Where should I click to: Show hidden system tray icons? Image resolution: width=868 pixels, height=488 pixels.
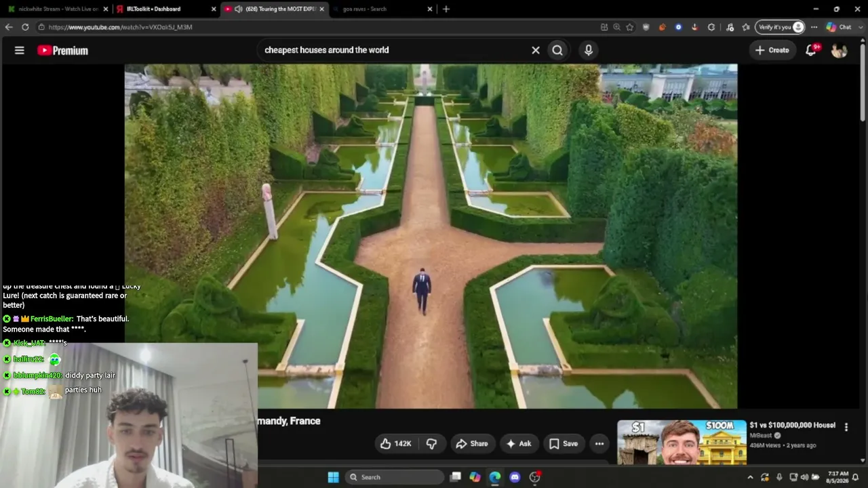750,477
